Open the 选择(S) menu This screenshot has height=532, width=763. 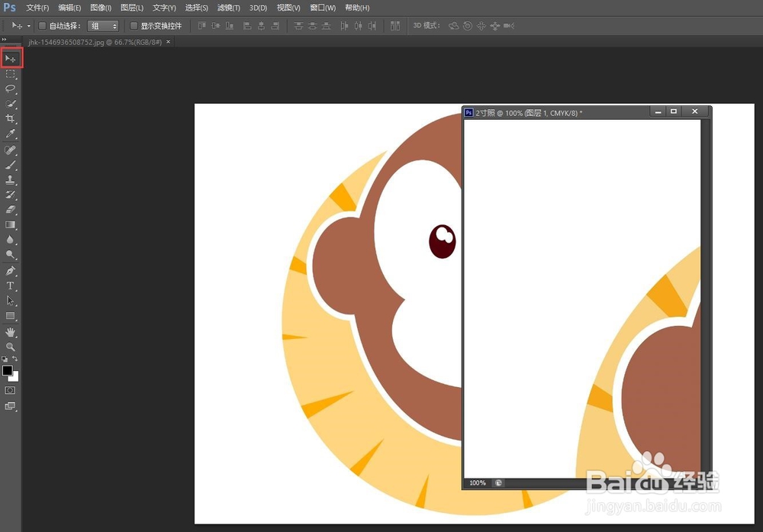197,8
